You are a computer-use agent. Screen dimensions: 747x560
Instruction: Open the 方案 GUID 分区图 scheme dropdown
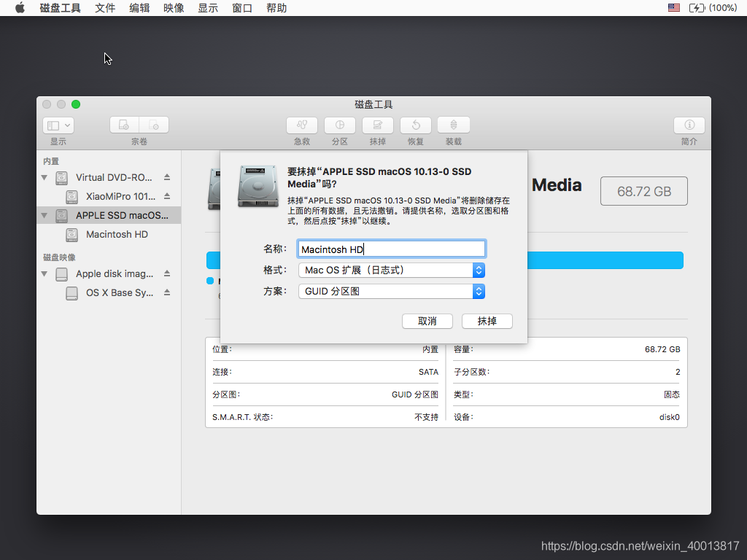coord(392,291)
